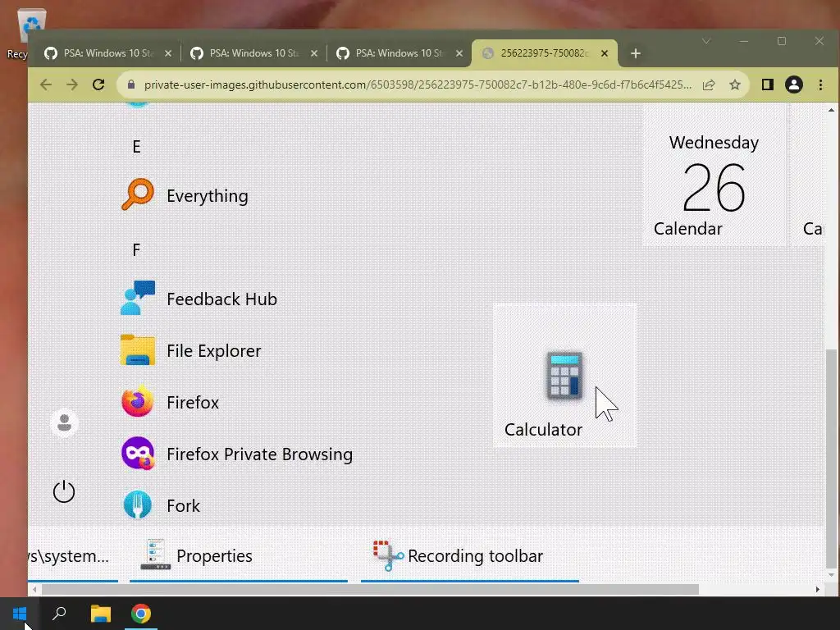Click the "Firefox Private Browsing" label

[x=260, y=454]
